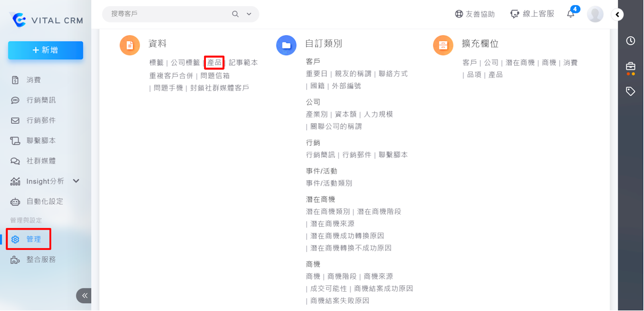Screen dimensions: 644x311
Task: Open the 親友的稱謂 link
Action: pyautogui.click(x=353, y=74)
